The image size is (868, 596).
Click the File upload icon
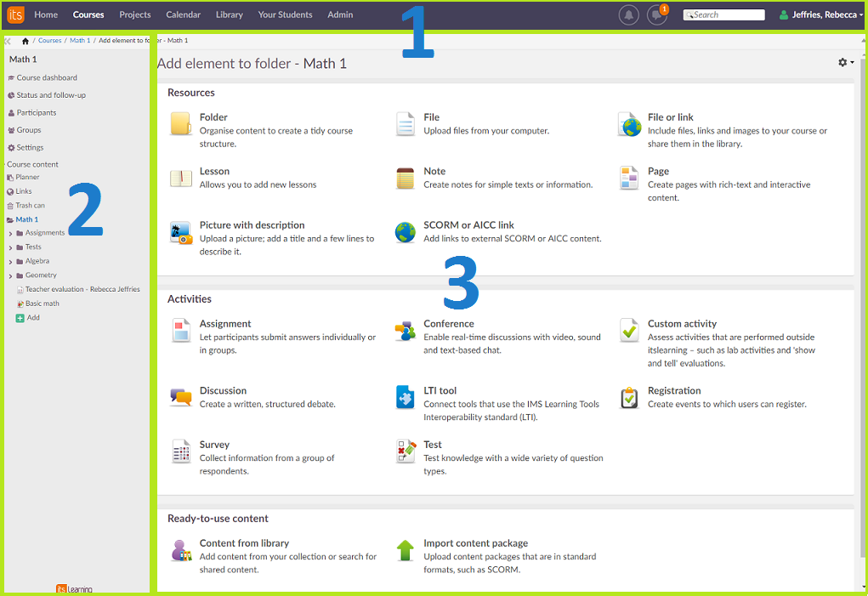point(406,123)
